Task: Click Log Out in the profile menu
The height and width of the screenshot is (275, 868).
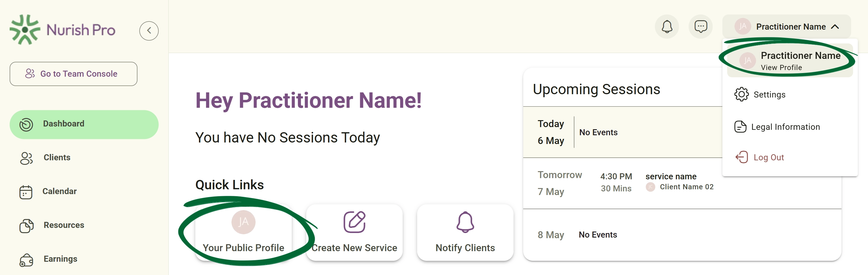Action: click(759, 157)
